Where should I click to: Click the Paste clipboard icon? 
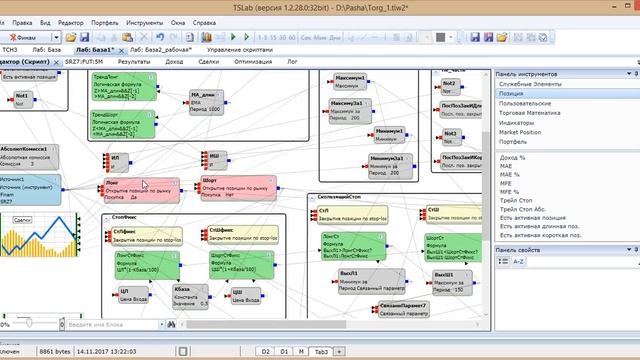(128, 38)
